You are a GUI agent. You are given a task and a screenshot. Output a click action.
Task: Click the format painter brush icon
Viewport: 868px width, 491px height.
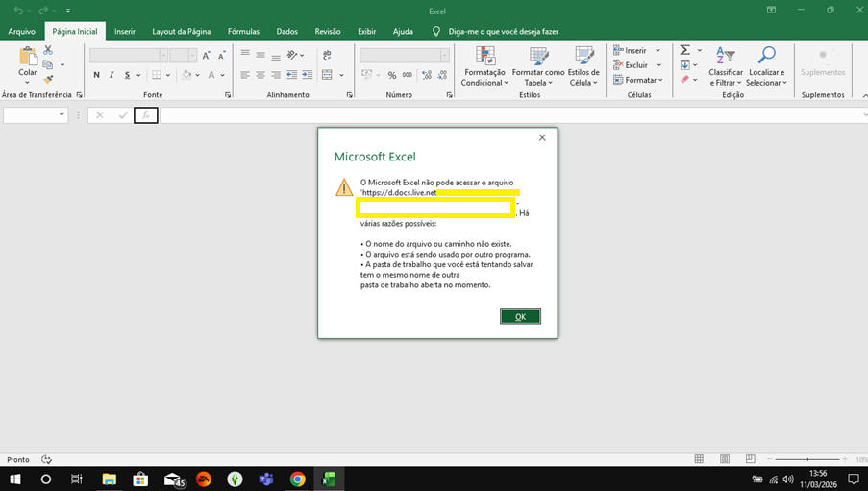(x=48, y=80)
